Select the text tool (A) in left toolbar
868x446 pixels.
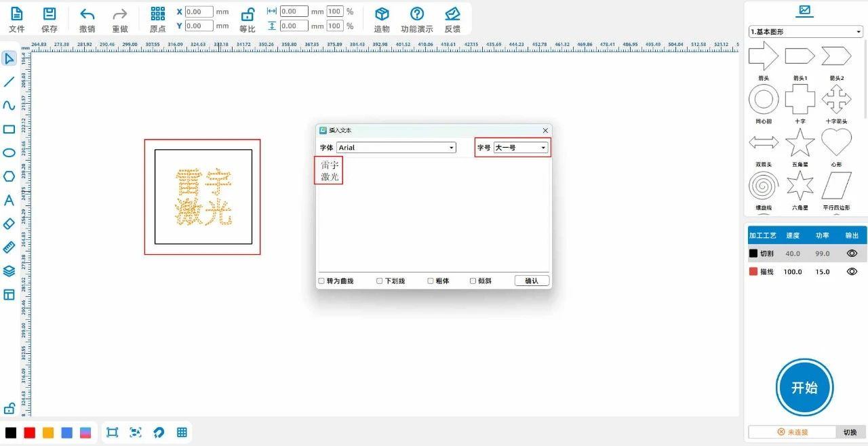pos(9,200)
